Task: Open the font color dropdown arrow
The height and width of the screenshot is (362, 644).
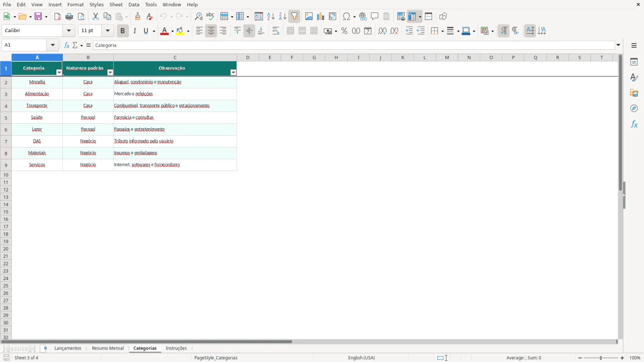Action: coord(172,31)
